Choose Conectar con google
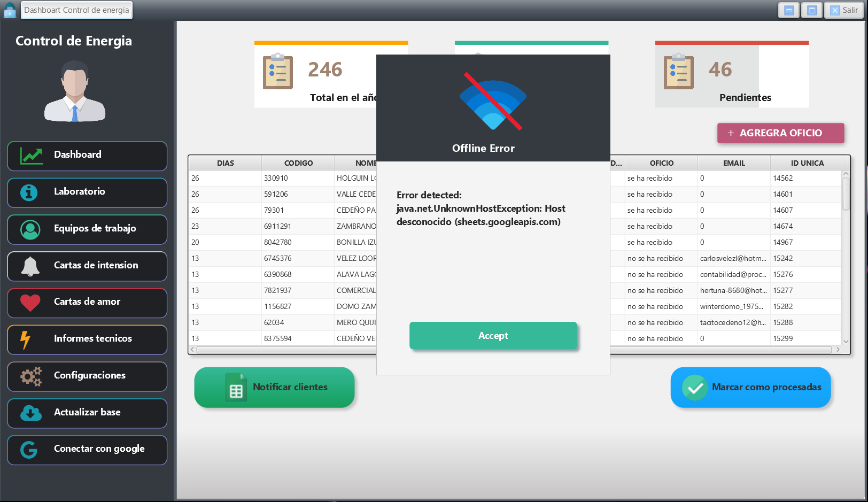 pyautogui.click(x=87, y=450)
